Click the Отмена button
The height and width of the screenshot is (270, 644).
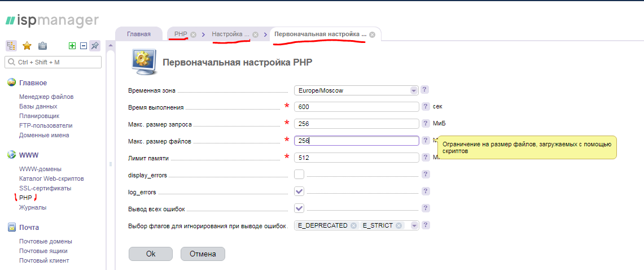pyautogui.click(x=203, y=254)
